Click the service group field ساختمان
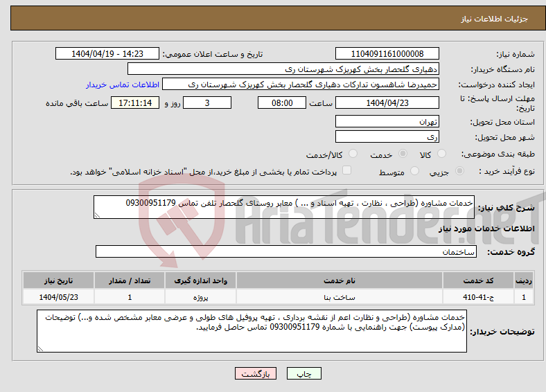546x392 pixels. pyautogui.click(x=286, y=251)
